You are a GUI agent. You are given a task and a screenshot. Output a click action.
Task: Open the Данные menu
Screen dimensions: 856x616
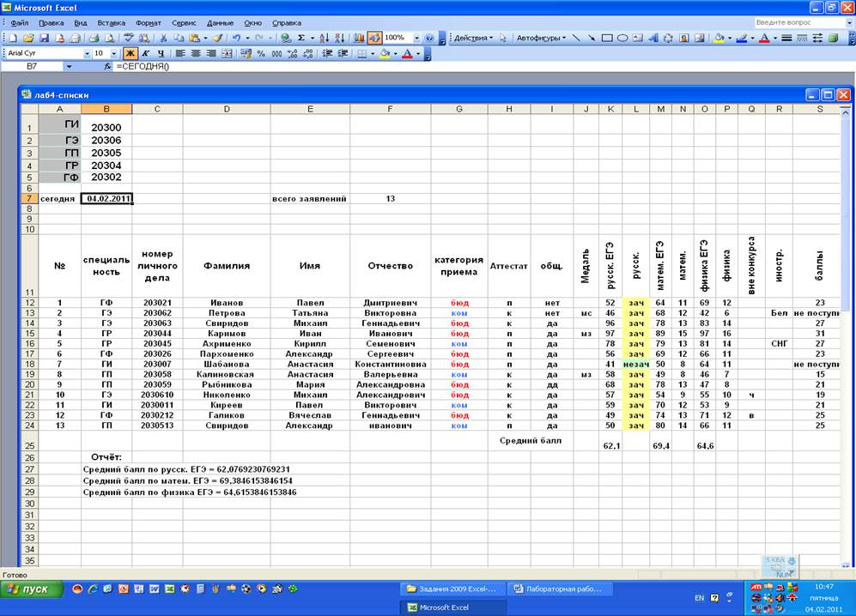220,22
